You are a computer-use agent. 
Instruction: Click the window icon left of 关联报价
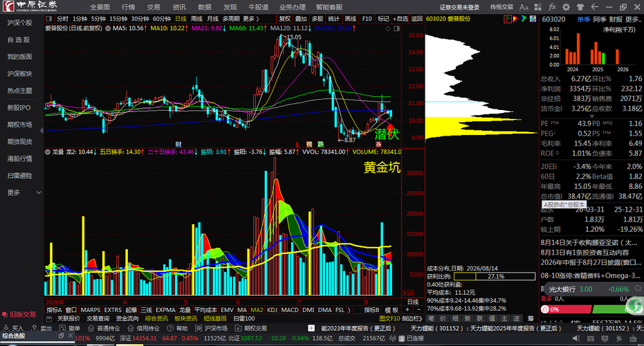coord(49,318)
